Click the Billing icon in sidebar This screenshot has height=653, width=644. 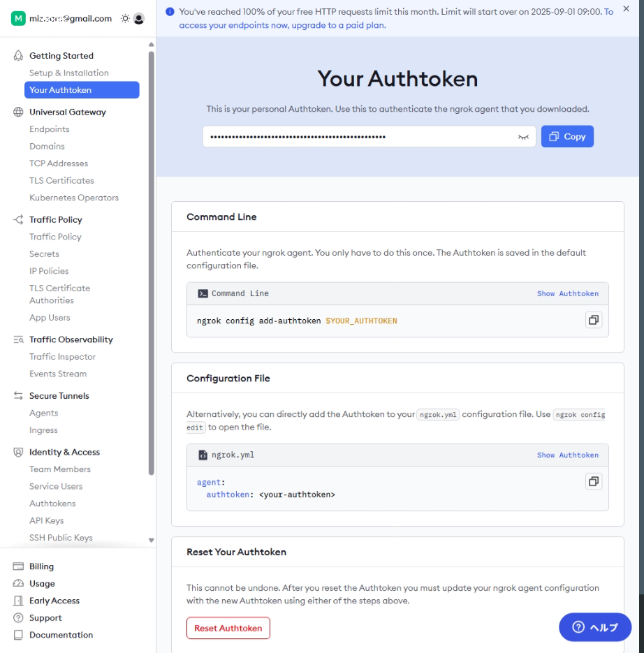[x=19, y=566]
